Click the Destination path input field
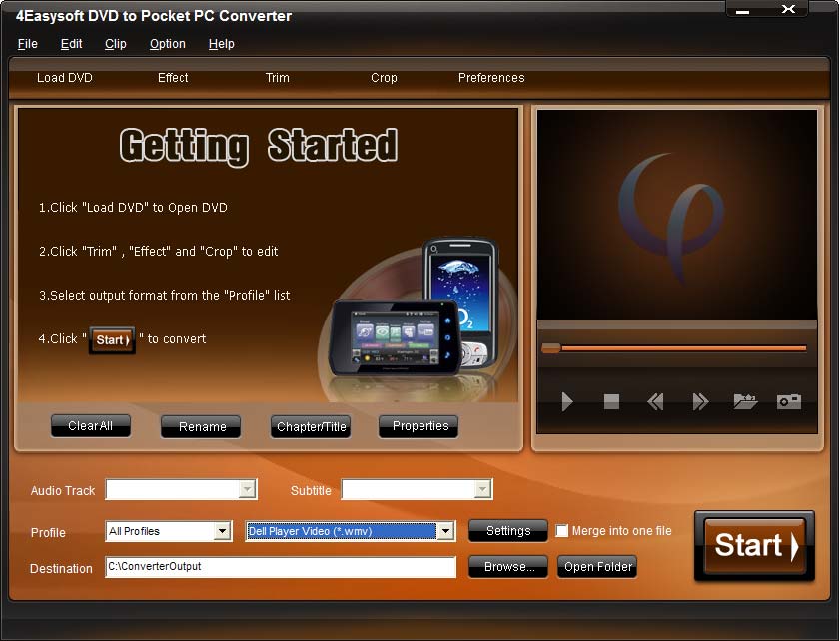This screenshot has height=641, width=840. (281, 566)
